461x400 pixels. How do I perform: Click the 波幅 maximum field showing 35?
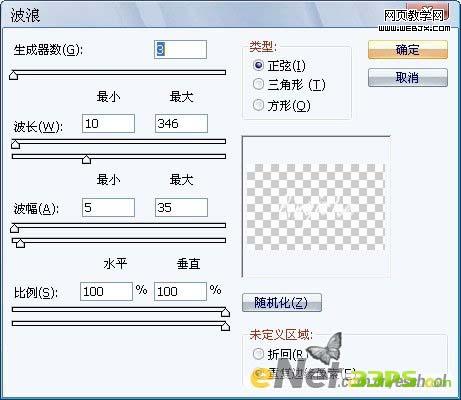181,208
